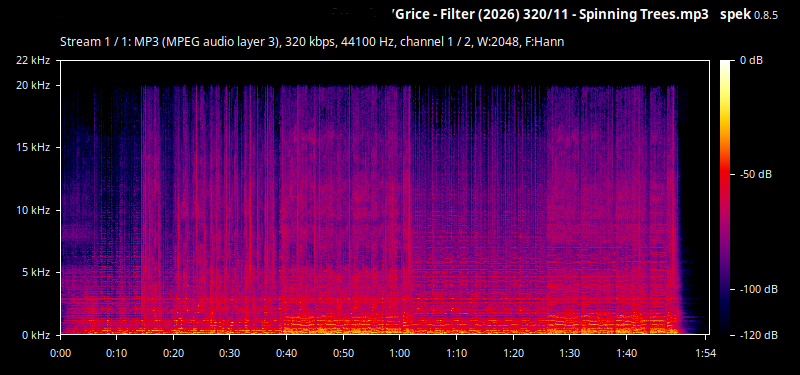Click the '5 kHz' frequency axis label

click(36, 272)
